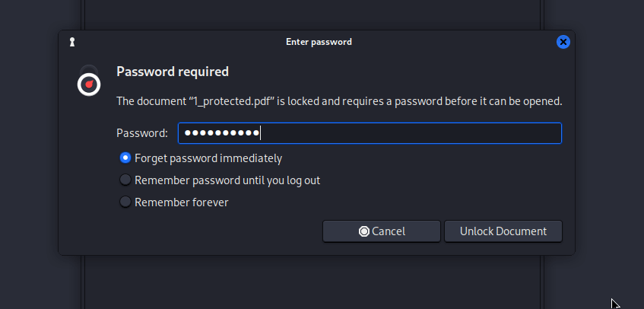The image size is (644, 309).
Task: Click the "Password required" heading
Action: click(173, 72)
